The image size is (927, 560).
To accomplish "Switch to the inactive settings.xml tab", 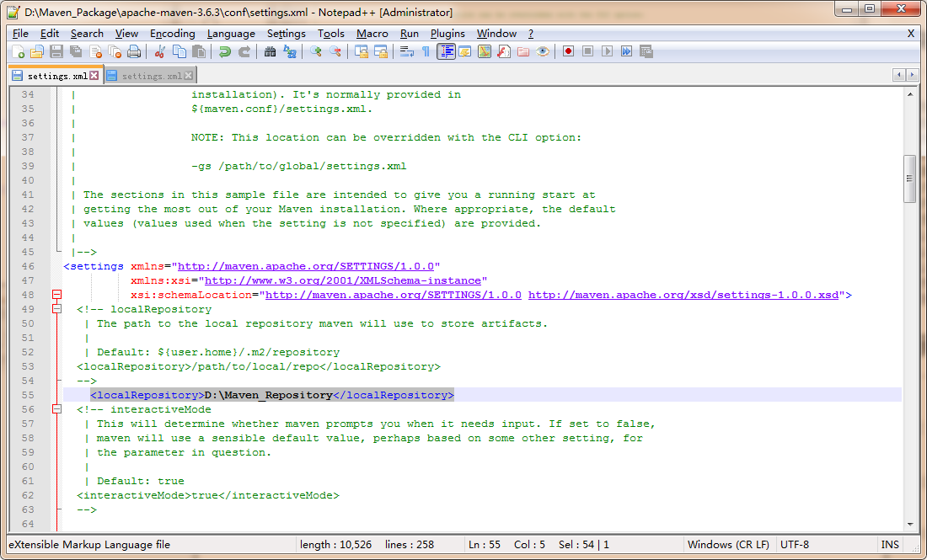I will tap(152, 76).
